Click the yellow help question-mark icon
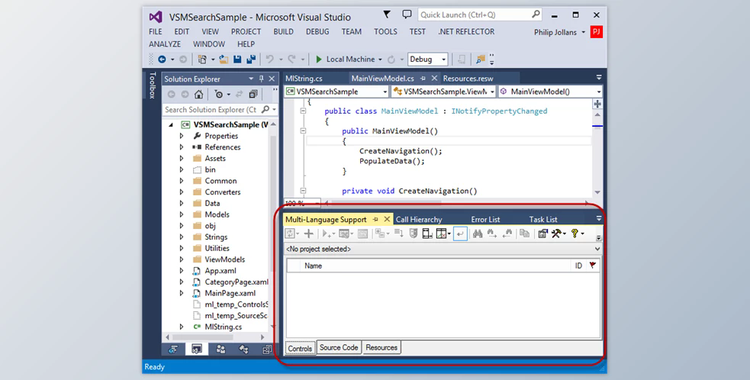 pos(574,234)
